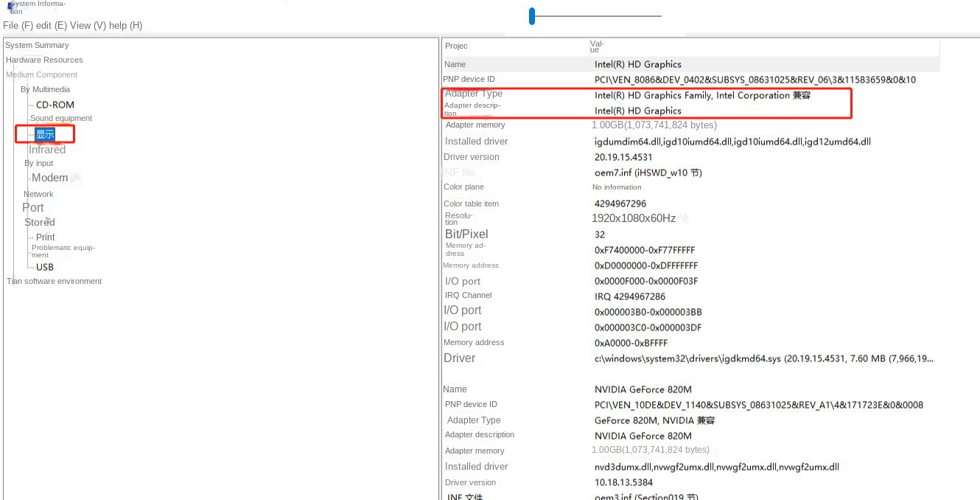The height and width of the screenshot is (500, 980).
Task: Select Modem in the tree
Action: point(50,178)
